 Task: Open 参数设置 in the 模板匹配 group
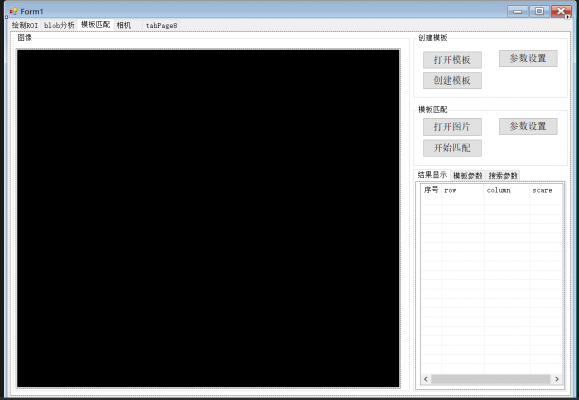[528, 126]
